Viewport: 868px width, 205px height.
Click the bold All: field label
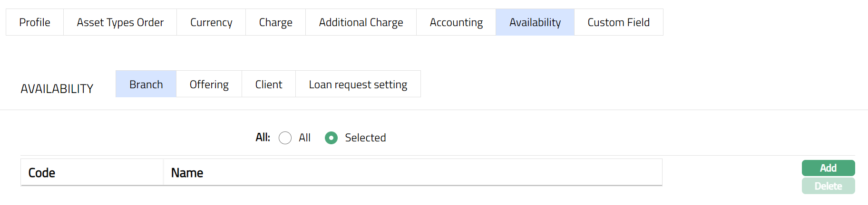coord(263,138)
